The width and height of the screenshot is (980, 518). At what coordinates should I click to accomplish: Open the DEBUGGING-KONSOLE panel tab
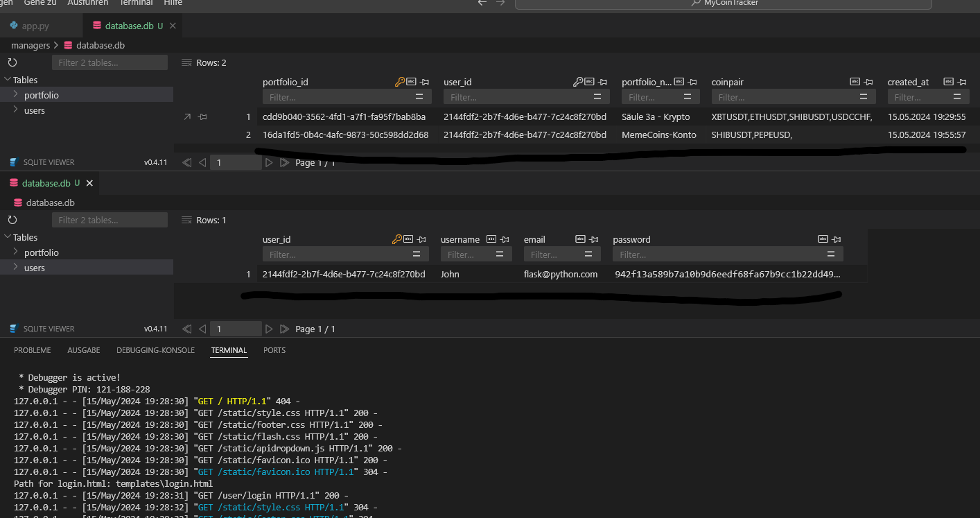(155, 350)
